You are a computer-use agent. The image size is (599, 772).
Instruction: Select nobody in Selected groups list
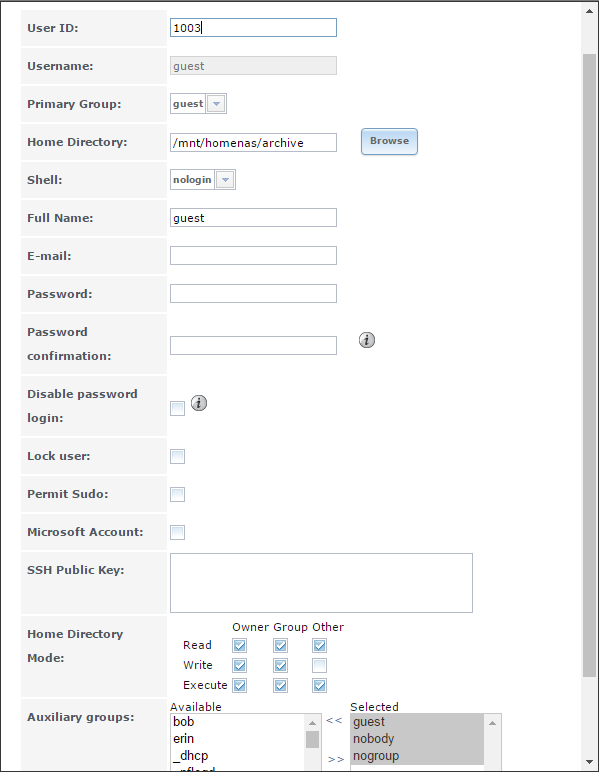click(374, 739)
